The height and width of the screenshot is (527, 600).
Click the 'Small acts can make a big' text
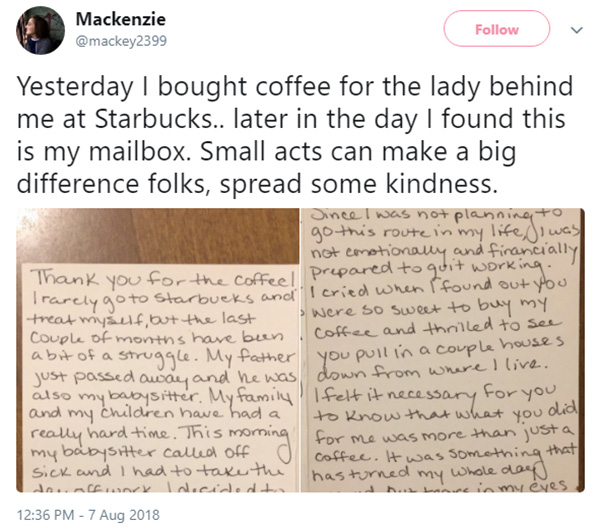(x=358, y=152)
